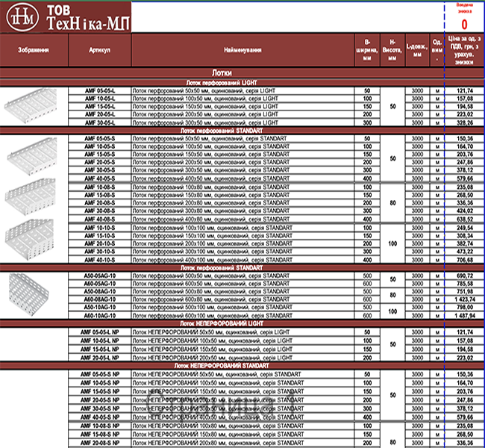This screenshot has width=485, height=448.
Task: Select the first Лоток перфорований LIGHT heading
Action: (222, 83)
